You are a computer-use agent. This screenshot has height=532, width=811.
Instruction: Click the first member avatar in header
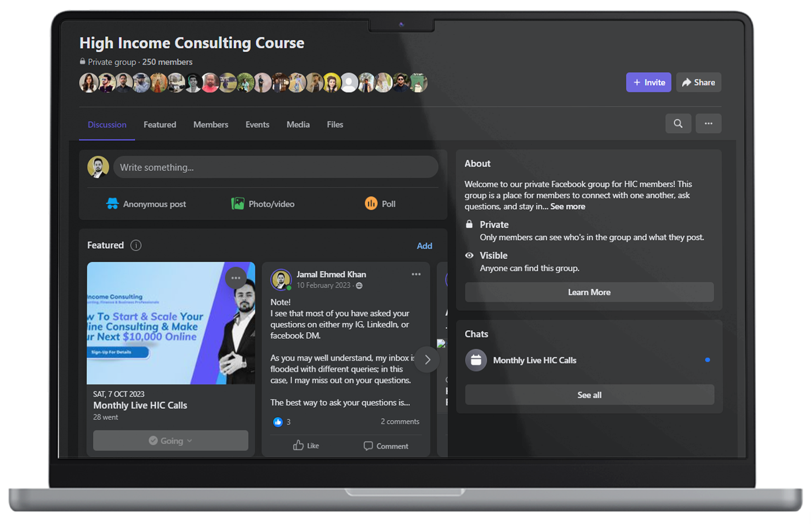pyautogui.click(x=89, y=83)
